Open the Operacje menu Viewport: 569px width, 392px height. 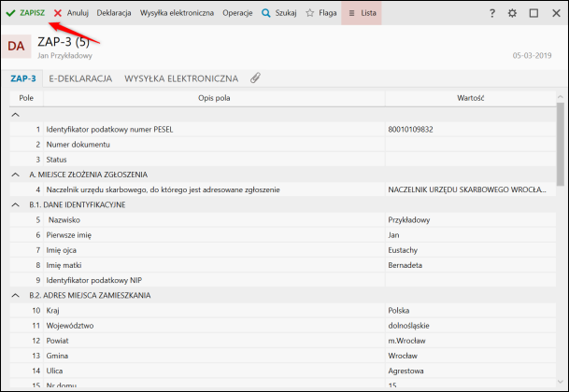click(237, 13)
